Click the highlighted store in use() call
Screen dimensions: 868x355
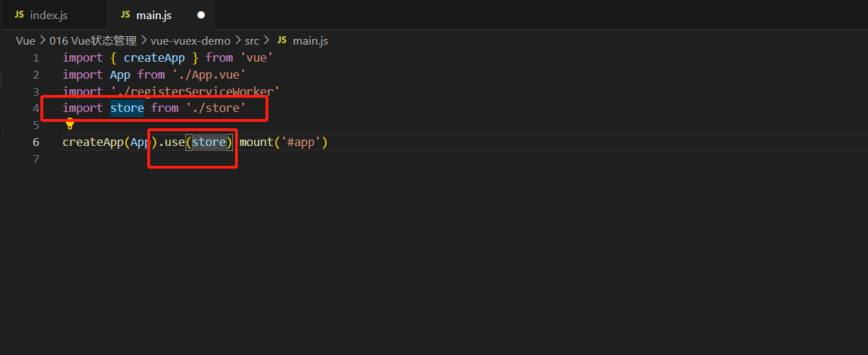point(209,142)
